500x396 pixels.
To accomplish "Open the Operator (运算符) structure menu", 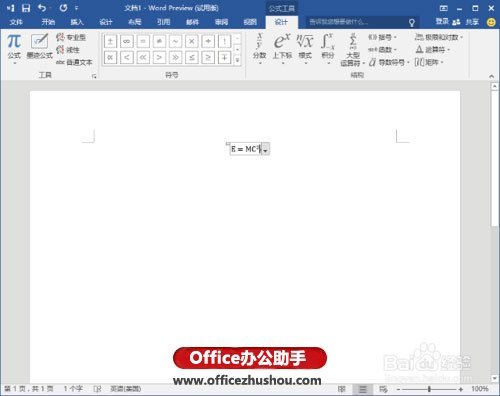I will point(432,50).
